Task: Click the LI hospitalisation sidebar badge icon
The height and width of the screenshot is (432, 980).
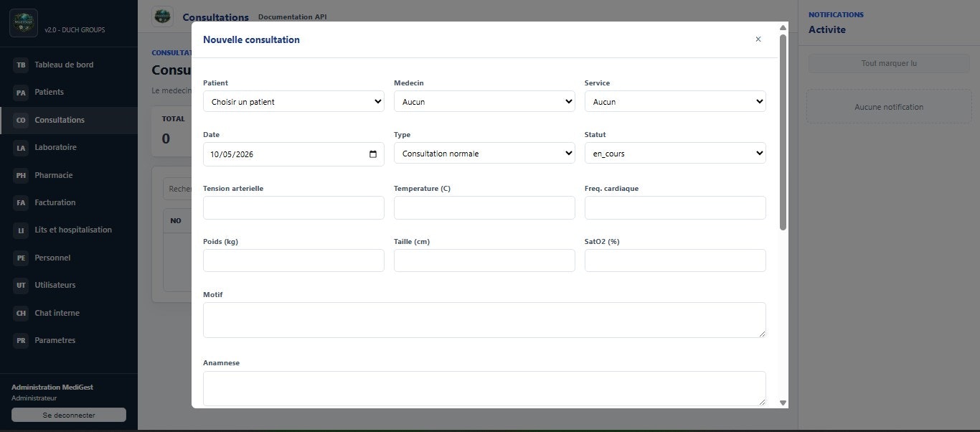Action: (x=21, y=230)
